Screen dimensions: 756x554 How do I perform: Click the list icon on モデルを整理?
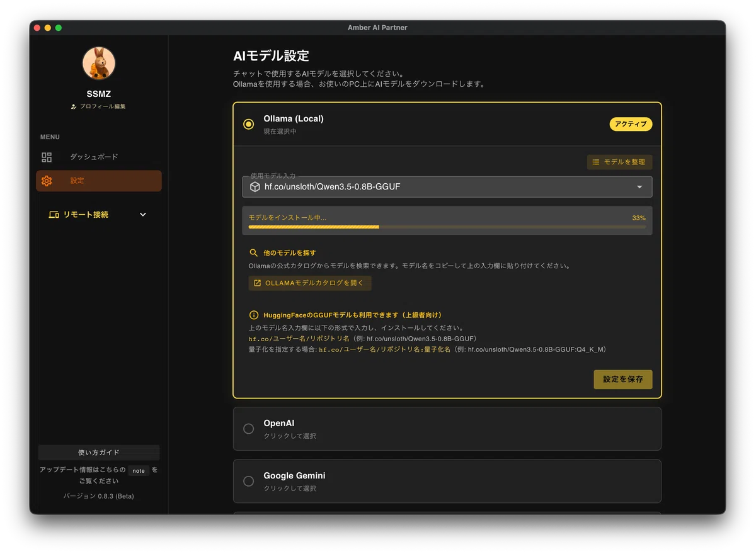tap(596, 162)
